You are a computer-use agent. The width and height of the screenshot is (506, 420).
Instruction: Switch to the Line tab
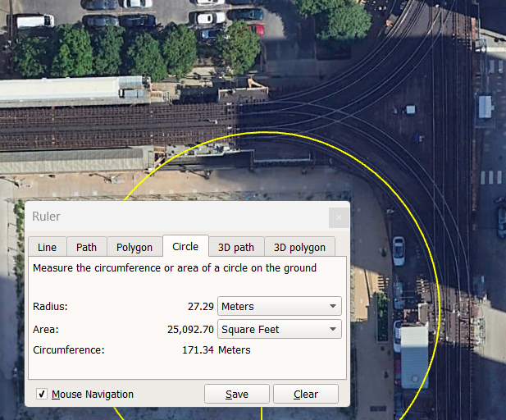[47, 247]
